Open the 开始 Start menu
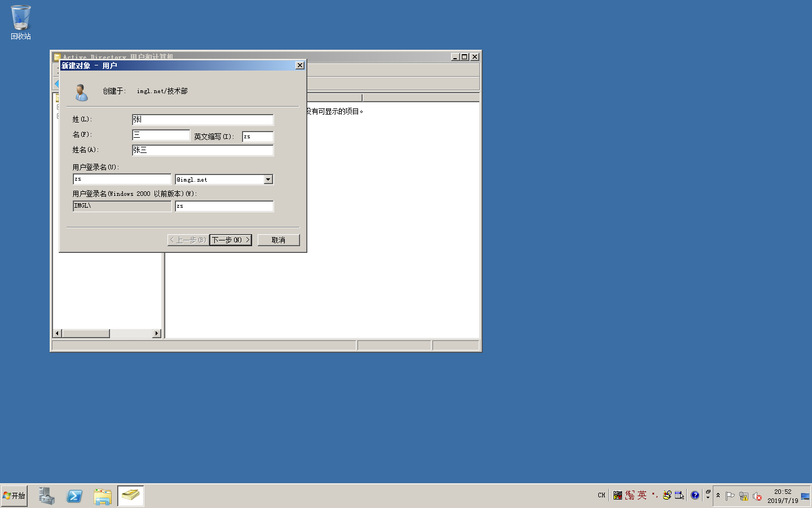812x508 pixels. 14,496
